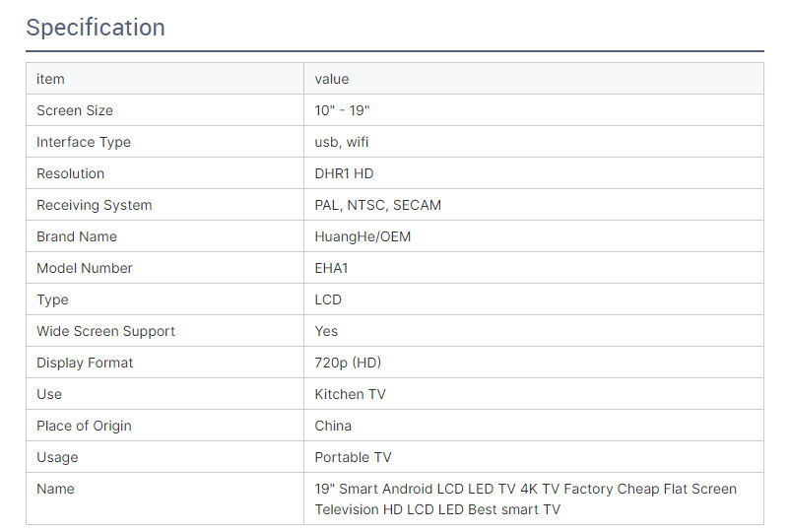The image size is (790, 532).
Task: Select the Receiving System label
Action: [x=95, y=205]
